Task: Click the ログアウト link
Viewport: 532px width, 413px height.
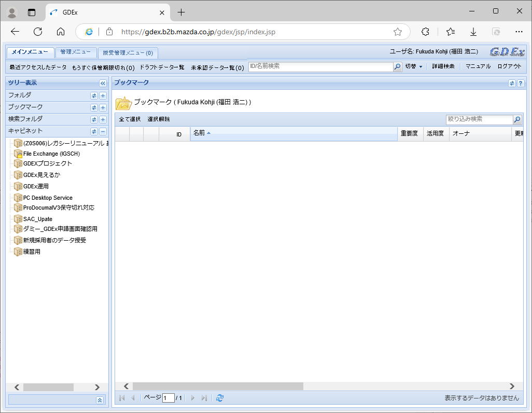Action: tap(509, 66)
